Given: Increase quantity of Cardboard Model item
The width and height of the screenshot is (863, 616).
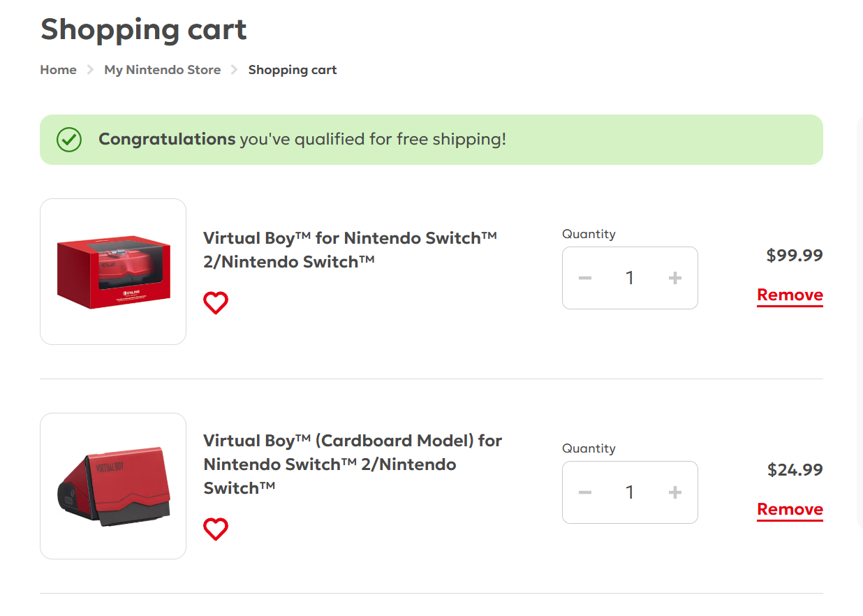Looking at the screenshot, I should pos(674,492).
